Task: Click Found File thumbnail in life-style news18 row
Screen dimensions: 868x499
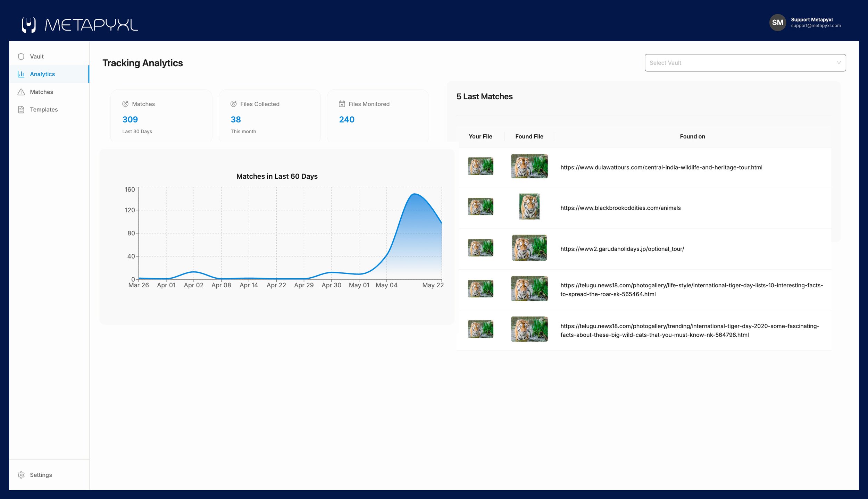Action: 529,289
